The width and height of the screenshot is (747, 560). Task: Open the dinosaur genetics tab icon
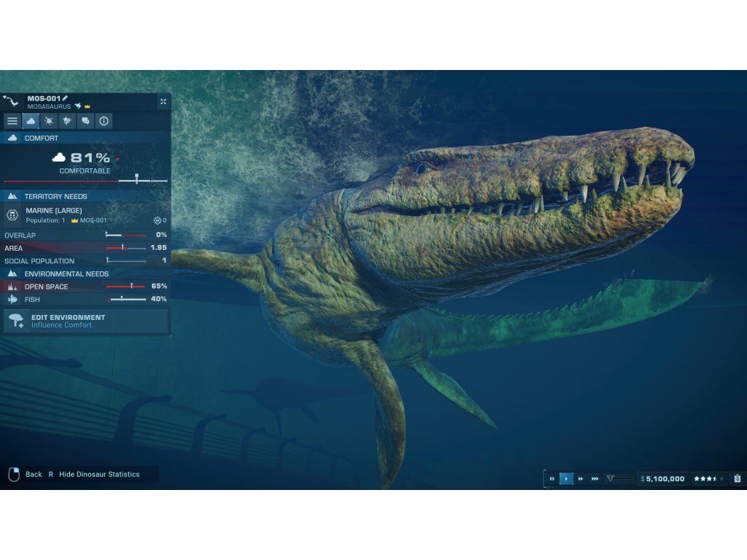coord(67,121)
